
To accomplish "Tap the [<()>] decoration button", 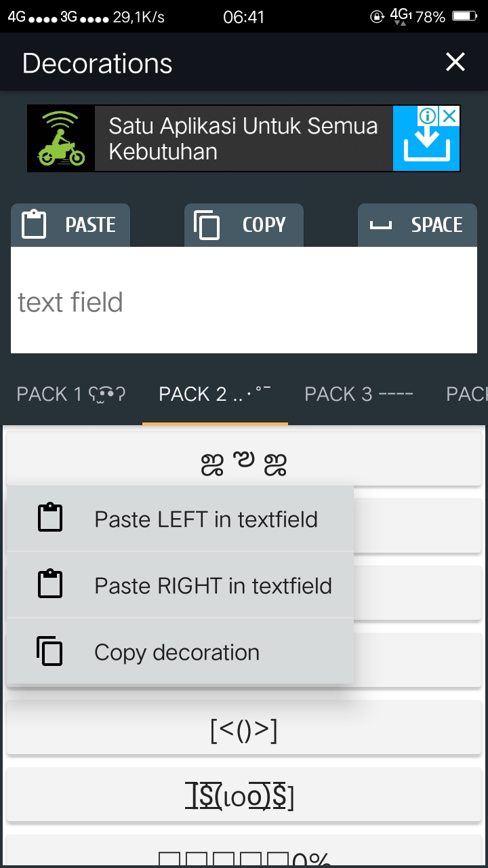I will [x=244, y=730].
